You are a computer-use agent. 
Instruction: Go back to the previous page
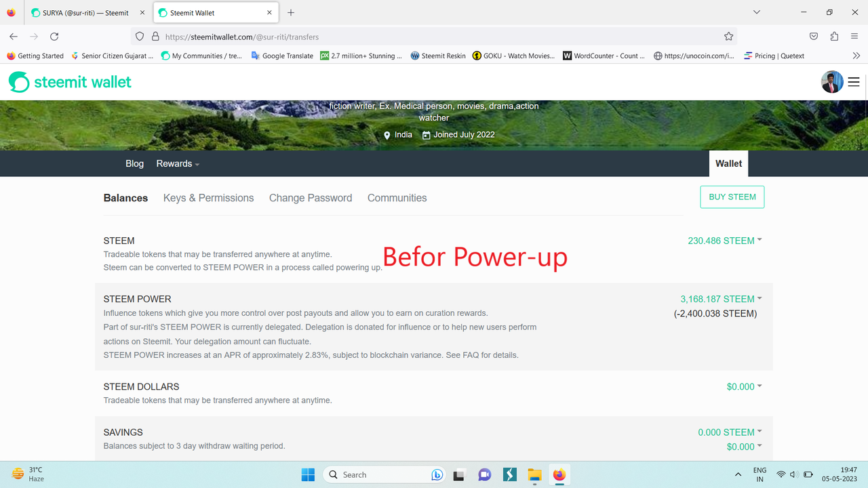coord(14,37)
